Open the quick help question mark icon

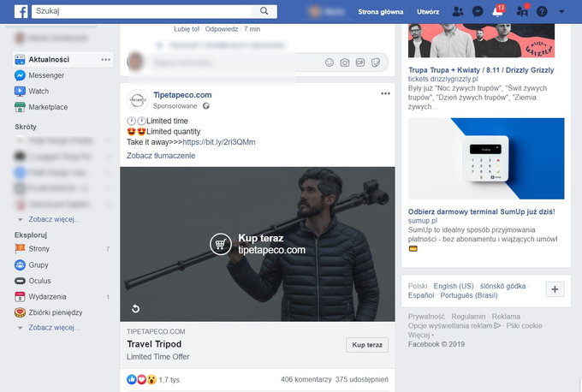coord(542,12)
